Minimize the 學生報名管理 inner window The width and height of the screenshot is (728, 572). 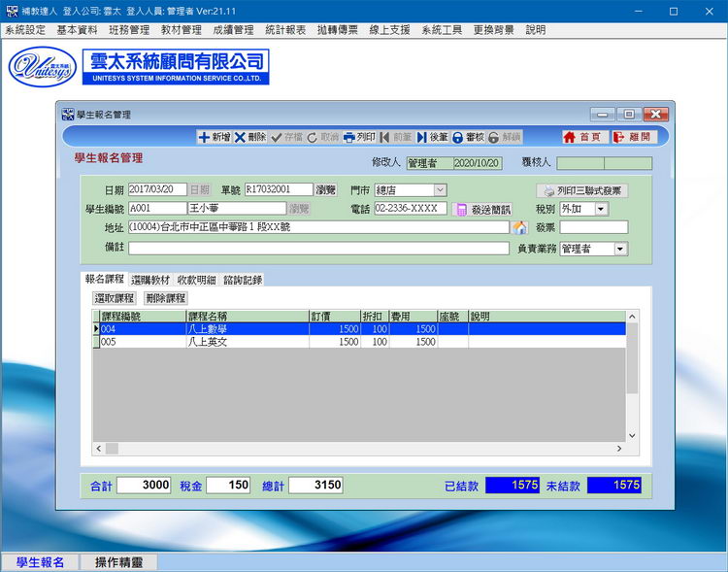coord(603,115)
